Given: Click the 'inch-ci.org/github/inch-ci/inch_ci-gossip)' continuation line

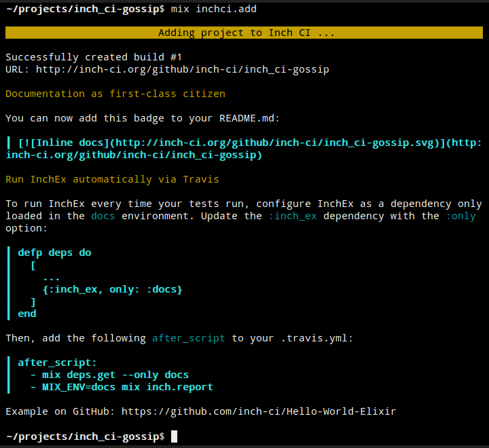Looking at the screenshot, I should [x=134, y=155].
